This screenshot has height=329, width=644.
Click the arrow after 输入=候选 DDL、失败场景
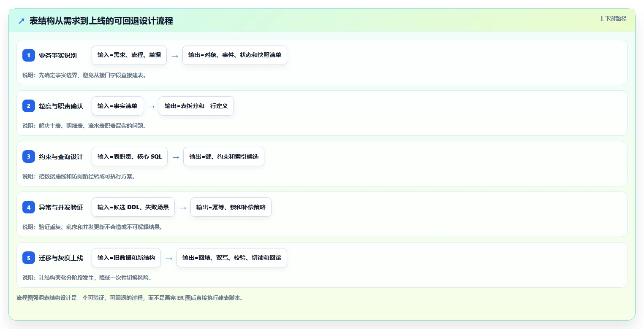pos(182,208)
